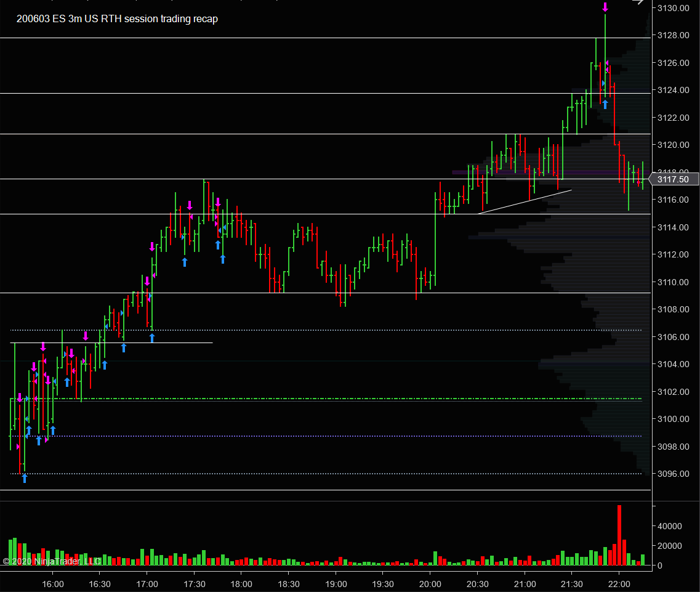This screenshot has width=700, height=592.
Task: Click the 16:00 time axis label
Action: pos(53,584)
